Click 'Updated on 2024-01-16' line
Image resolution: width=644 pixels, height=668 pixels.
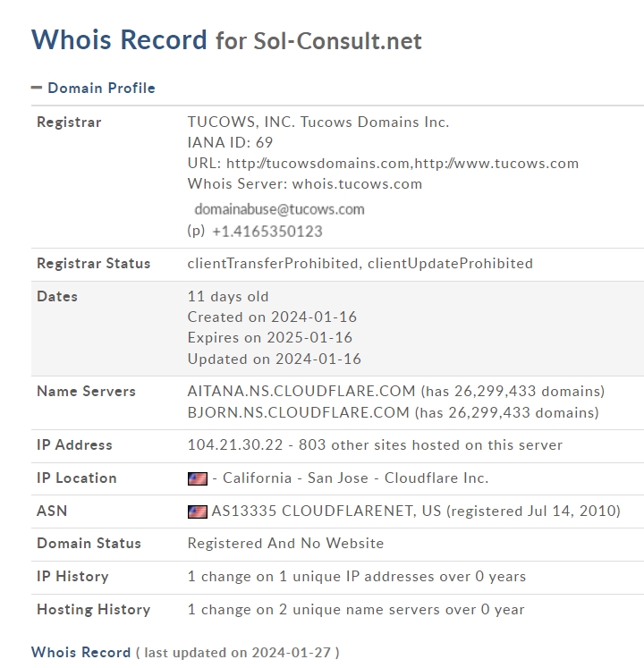click(x=274, y=359)
